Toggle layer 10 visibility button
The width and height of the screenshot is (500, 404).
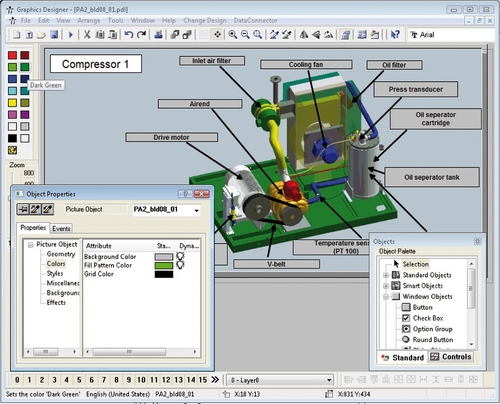141,380
